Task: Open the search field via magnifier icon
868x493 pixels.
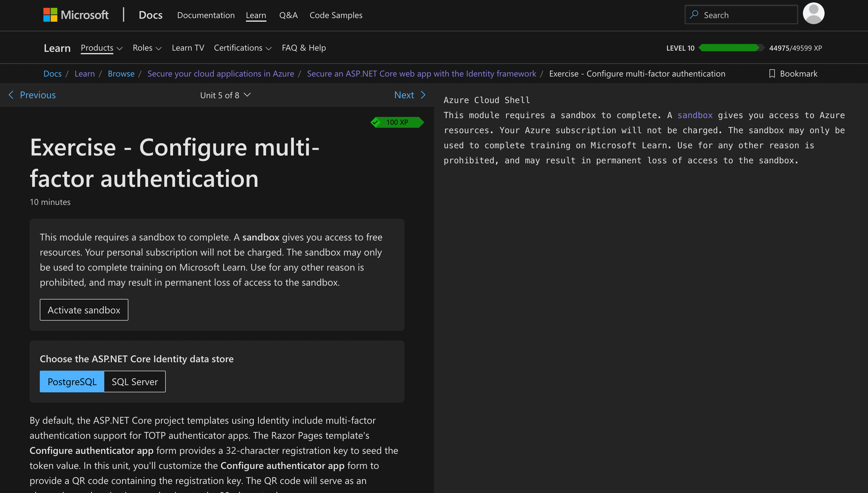Action: [x=694, y=14]
